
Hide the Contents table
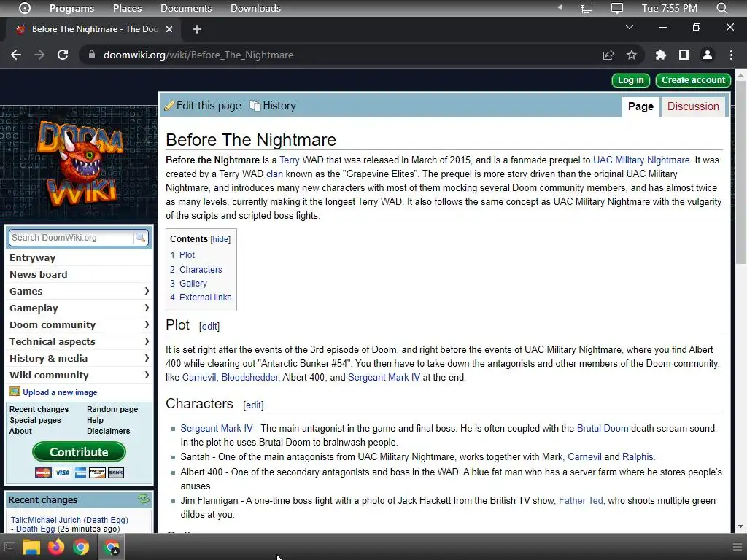220,239
